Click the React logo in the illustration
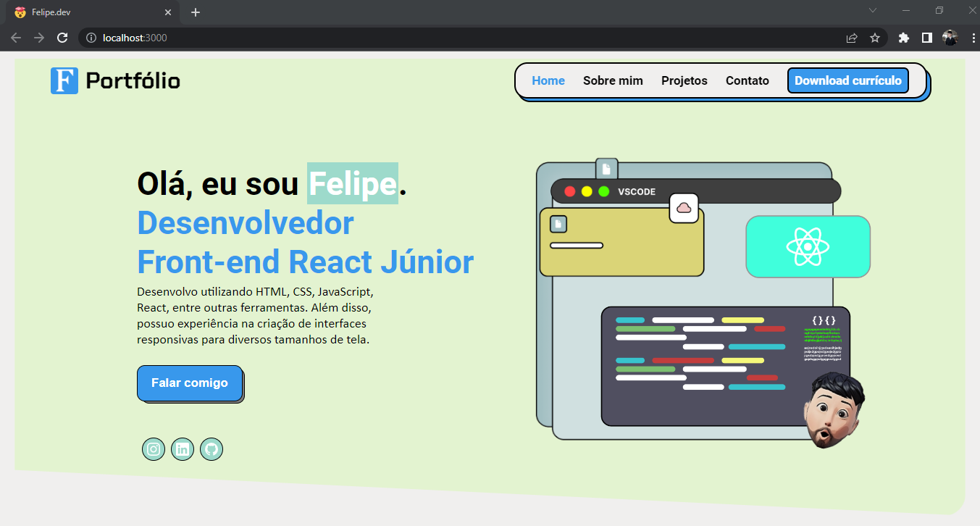The height and width of the screenshot is (526, 980). (808, 246)
